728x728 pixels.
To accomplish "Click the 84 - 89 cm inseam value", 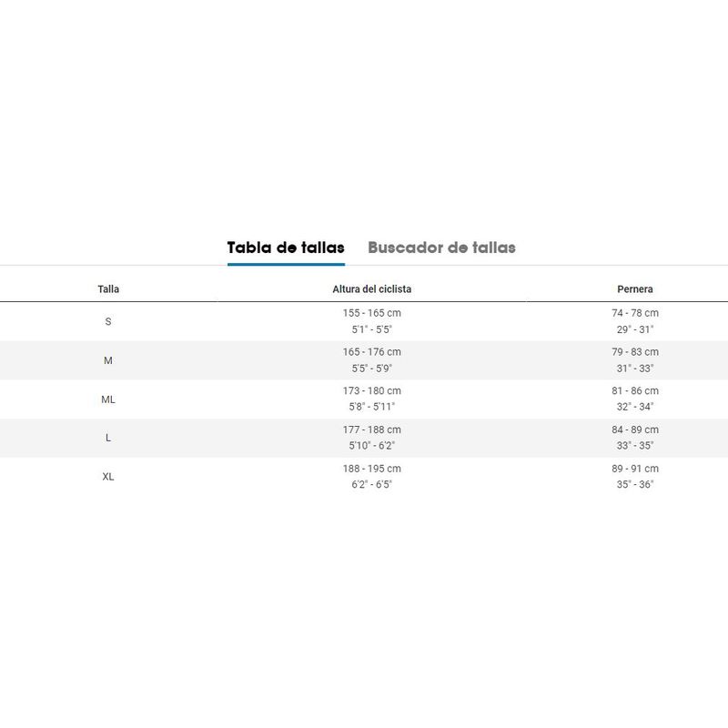I will click(x=634, y=430).
